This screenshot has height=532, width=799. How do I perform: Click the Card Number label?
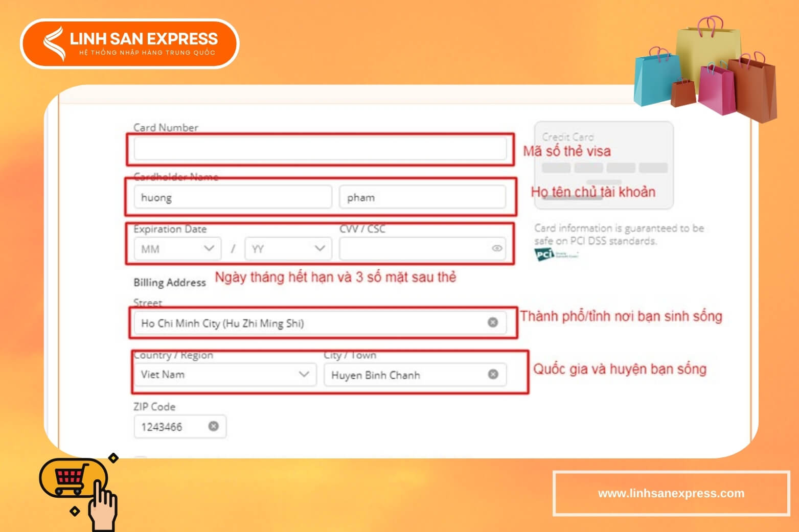point(166,128)
